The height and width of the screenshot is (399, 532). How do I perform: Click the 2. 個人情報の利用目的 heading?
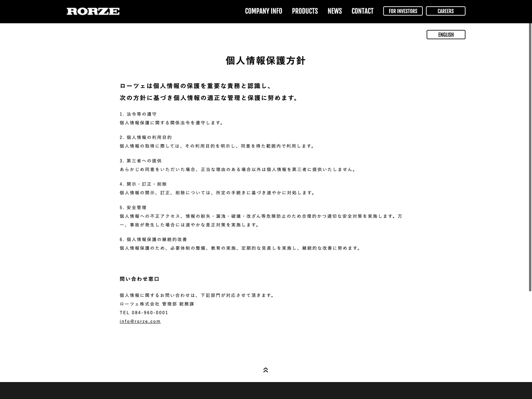pos(146,137)
